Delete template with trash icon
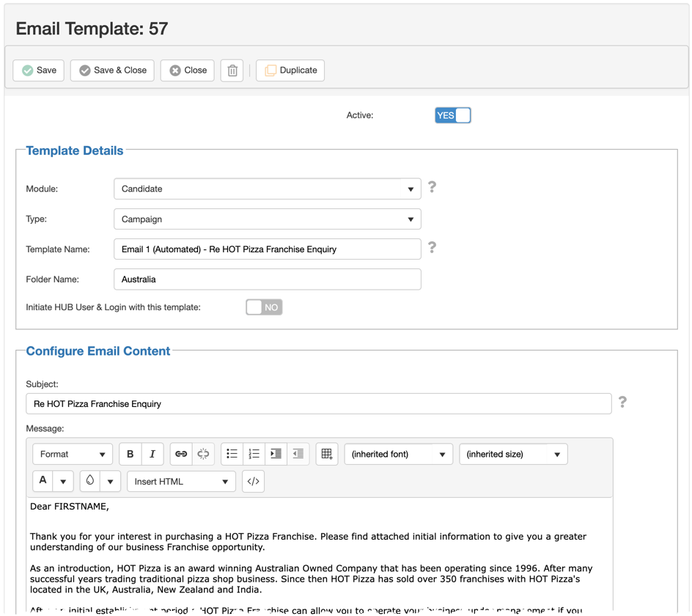 (x=232, y=70)
